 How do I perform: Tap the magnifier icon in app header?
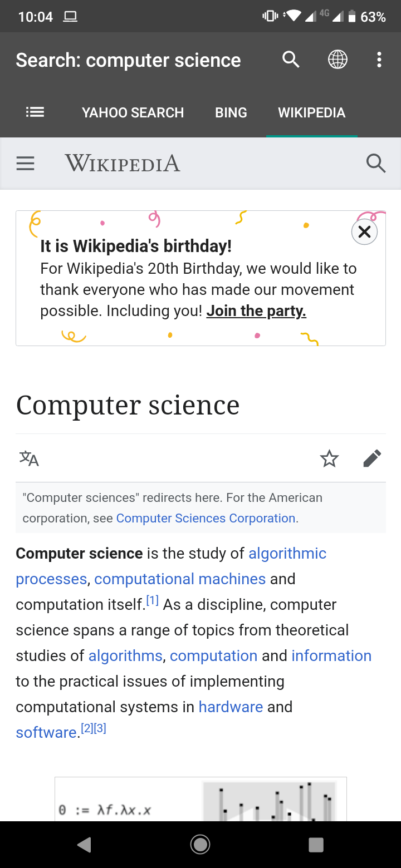(x=291, y=59)
